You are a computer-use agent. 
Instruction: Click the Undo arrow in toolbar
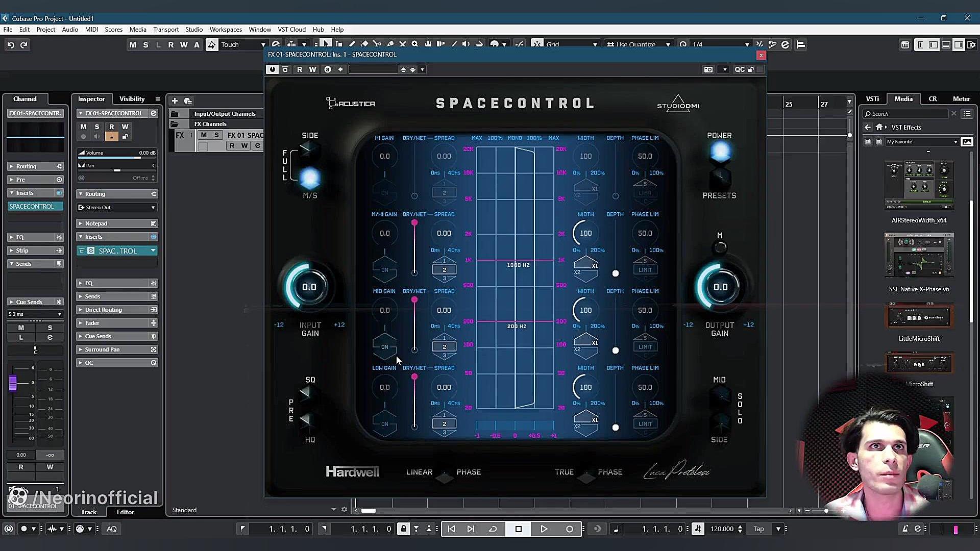tap(10, 45)
